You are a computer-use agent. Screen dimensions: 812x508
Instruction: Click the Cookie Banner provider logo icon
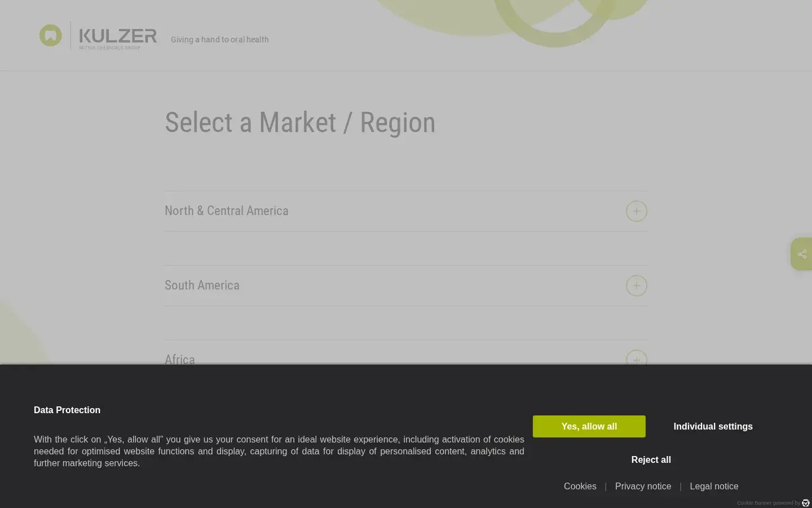(x=806, y=503)
